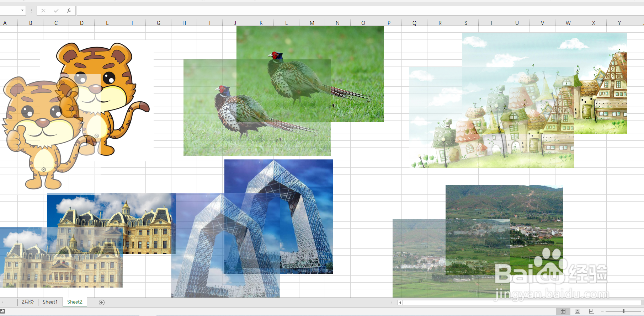
Task: Select column Y header
Action: pyautogui.click(x=619, y=23)
